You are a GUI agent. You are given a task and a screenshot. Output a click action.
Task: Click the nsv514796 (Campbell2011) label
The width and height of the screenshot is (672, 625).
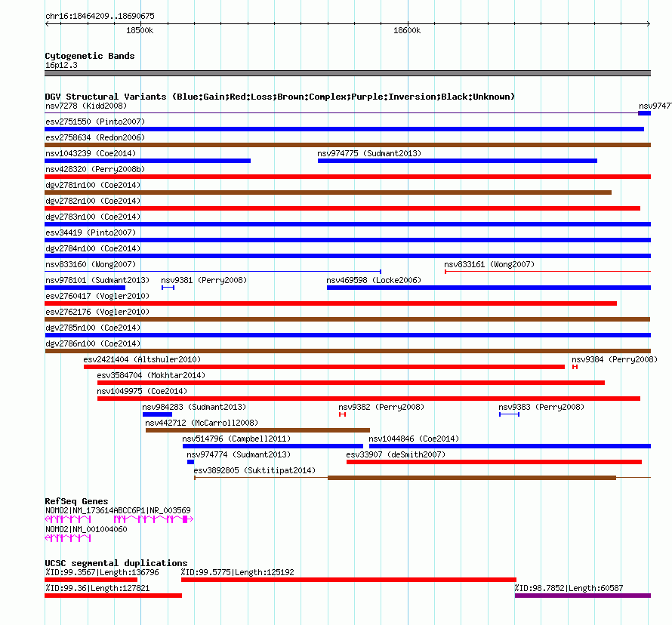point(236,439)
